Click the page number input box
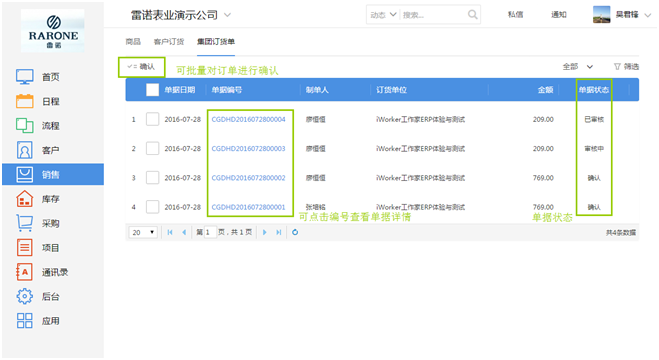 pos(210,232)
